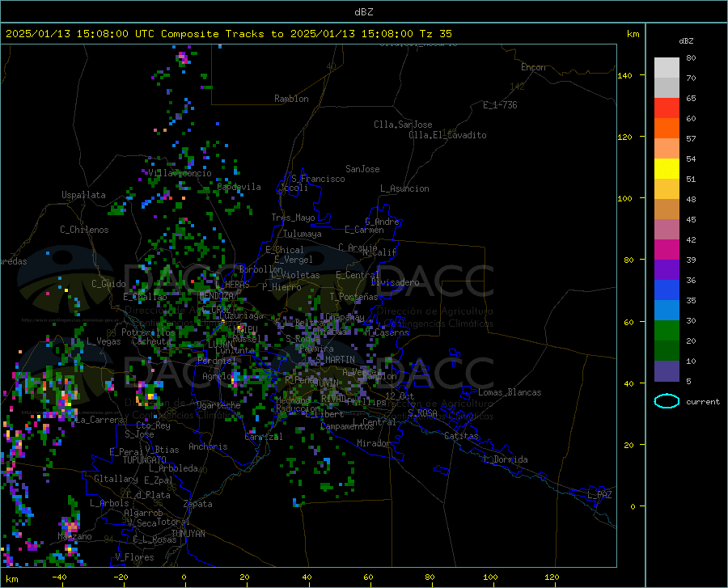
Task: Click the '120' km mark on horizontal axis
Action: coord(552,577)
